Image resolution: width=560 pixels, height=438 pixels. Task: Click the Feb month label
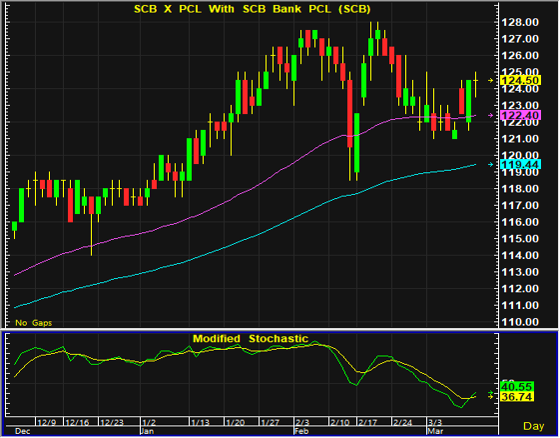(301, 431)
